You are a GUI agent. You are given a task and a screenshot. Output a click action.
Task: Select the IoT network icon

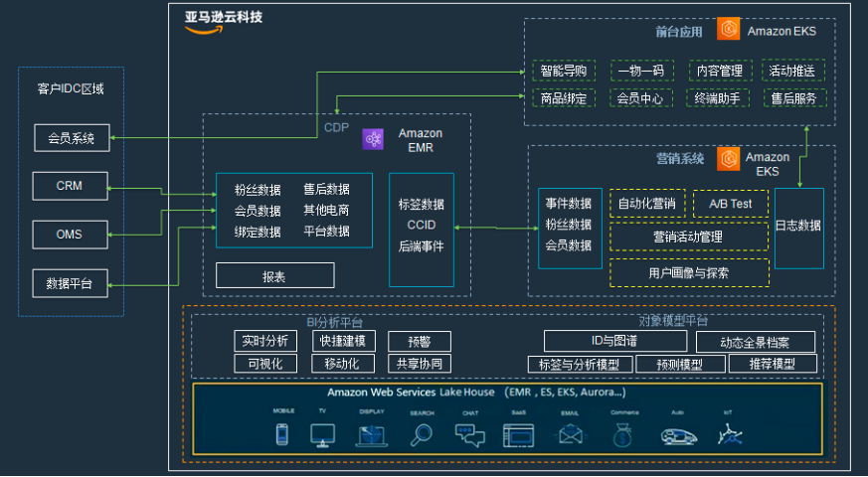730,434
